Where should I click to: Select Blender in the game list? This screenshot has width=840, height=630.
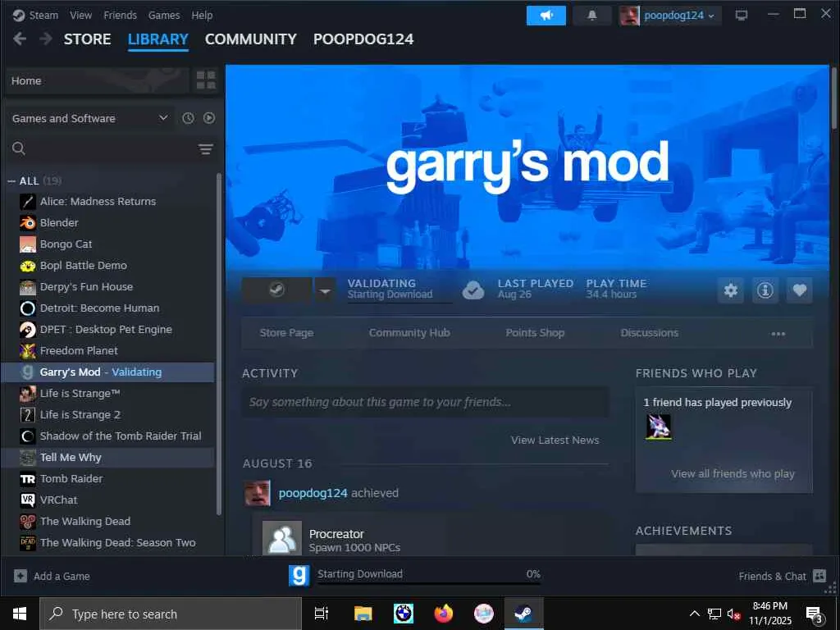click(x=108, y=223)
